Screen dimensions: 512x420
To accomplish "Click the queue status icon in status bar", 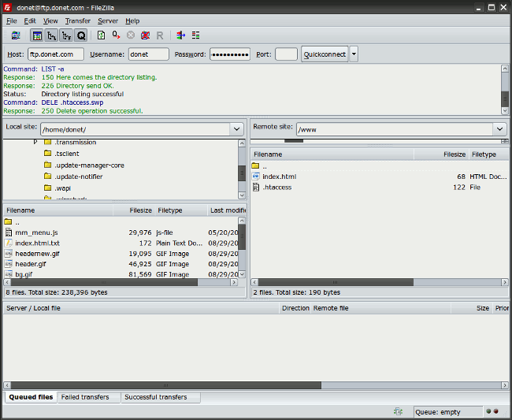I will click(398, 411).
